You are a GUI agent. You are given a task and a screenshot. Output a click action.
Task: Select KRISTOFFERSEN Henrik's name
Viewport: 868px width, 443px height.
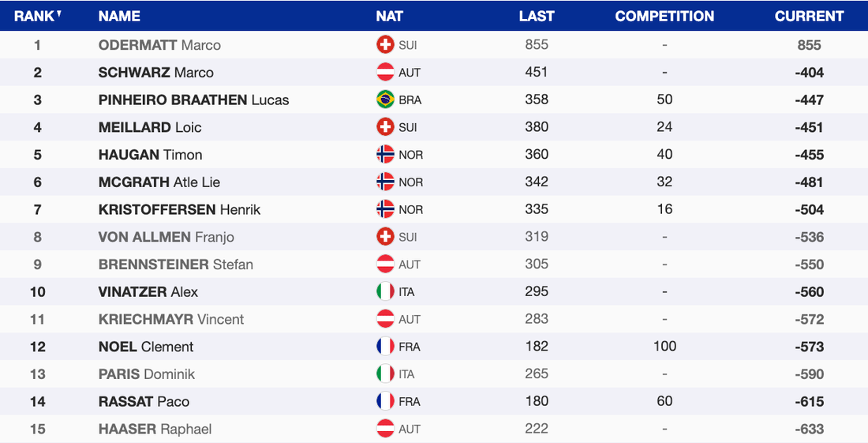179,209
